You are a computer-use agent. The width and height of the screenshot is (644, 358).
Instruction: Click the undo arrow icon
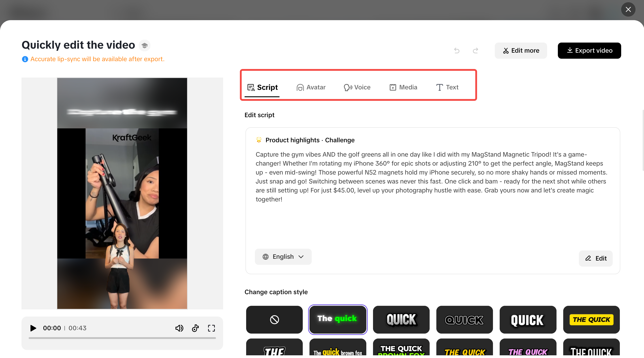456,51
